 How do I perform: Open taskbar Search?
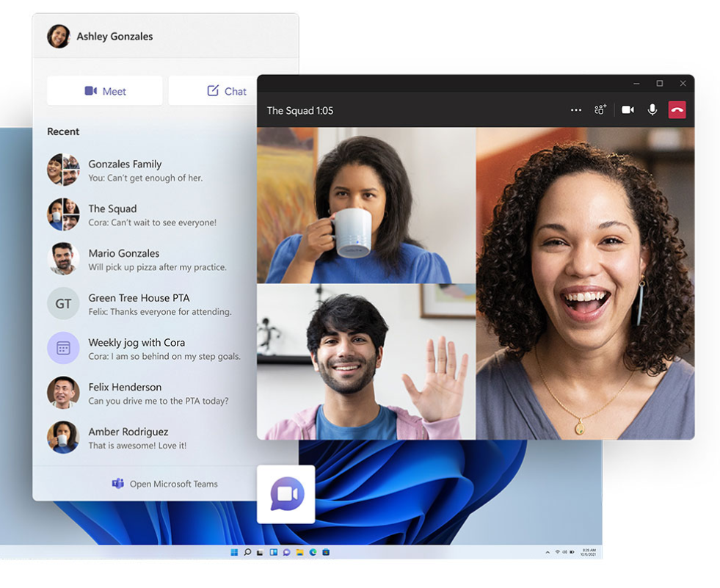click(x=247, y=552)
